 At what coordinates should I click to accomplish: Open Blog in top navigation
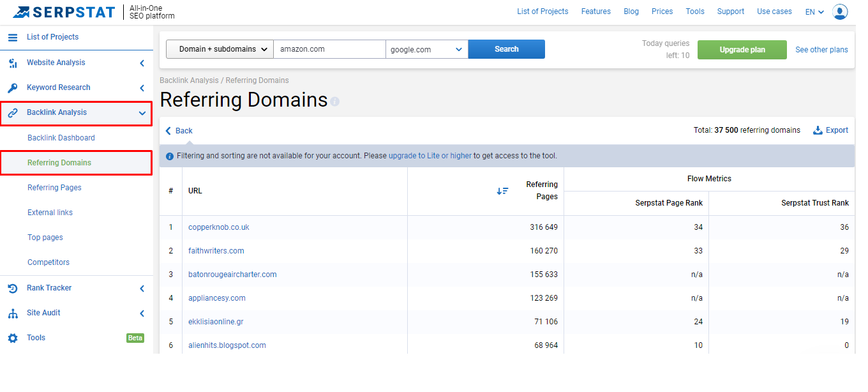click(631, 11)
